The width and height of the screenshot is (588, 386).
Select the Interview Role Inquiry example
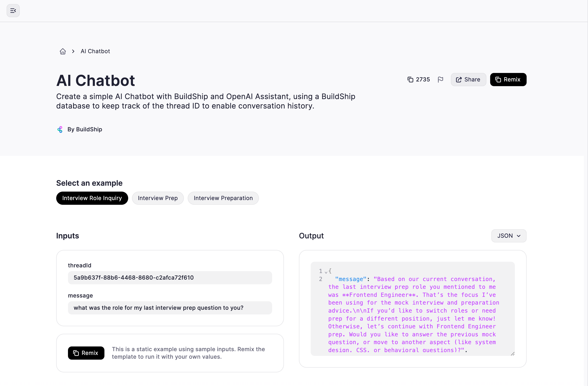(92, 198)
